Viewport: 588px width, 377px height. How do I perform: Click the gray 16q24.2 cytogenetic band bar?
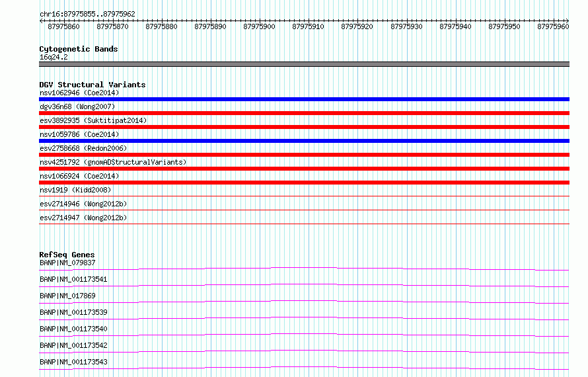304,64
